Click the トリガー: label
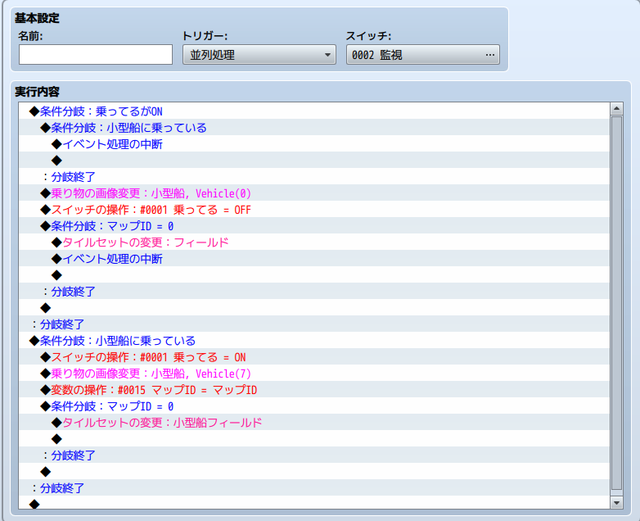This screenshot has width=640, height=521. click(204, 36)
